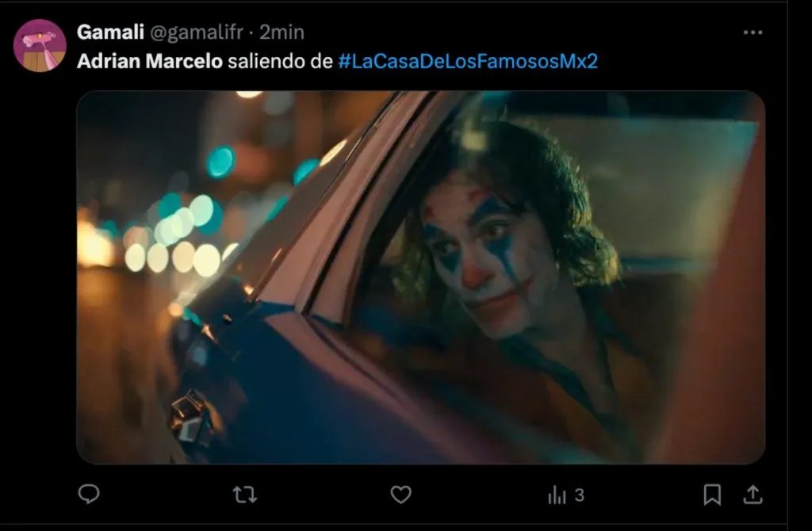Select the bold Adrian Marcelo text

tap(150, 61)
